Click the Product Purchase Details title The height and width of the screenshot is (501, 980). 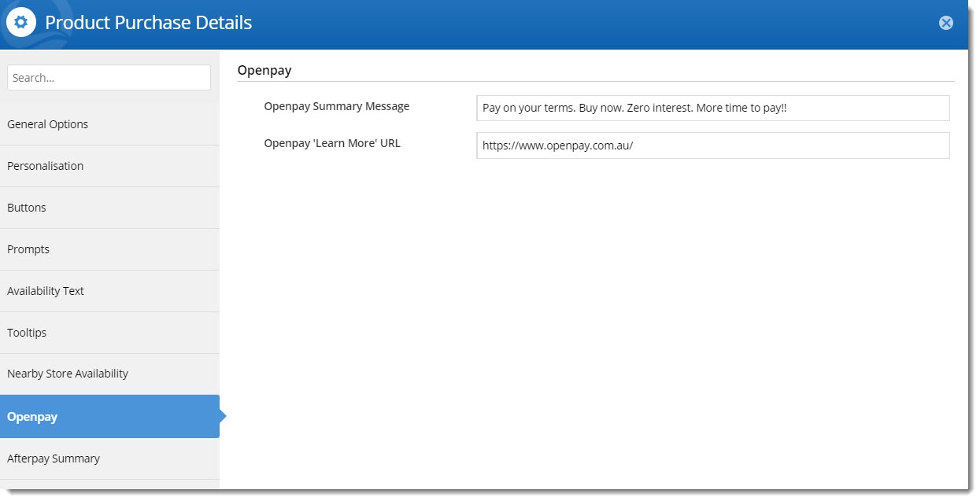[149, 23]
